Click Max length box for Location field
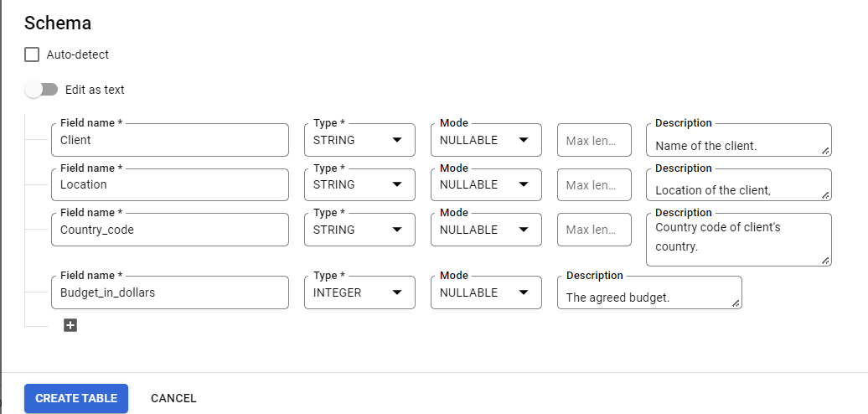 [594, 184]
